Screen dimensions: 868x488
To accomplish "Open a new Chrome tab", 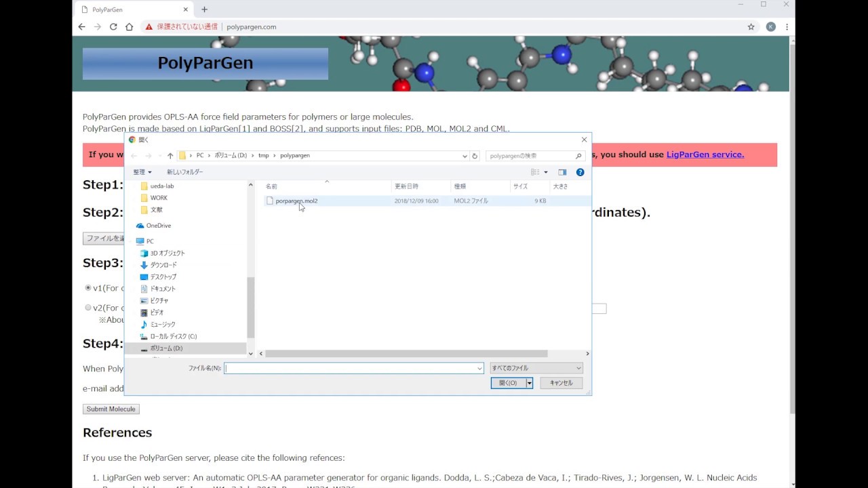I will click(204, 9).
